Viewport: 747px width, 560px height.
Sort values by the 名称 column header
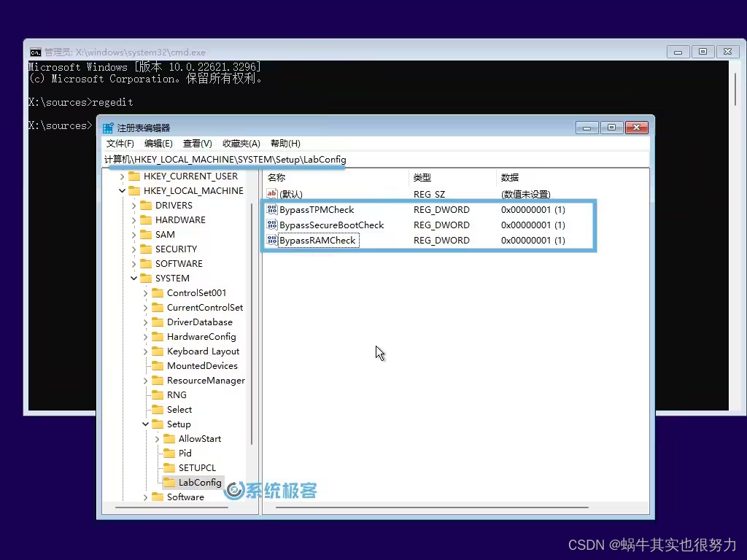[x=336, y=178]
